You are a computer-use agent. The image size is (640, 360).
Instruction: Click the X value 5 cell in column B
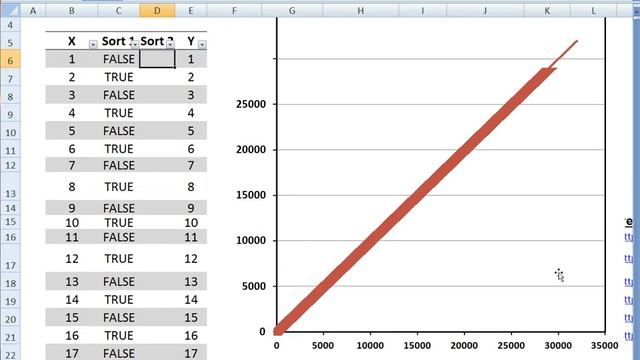click(72, 131)
